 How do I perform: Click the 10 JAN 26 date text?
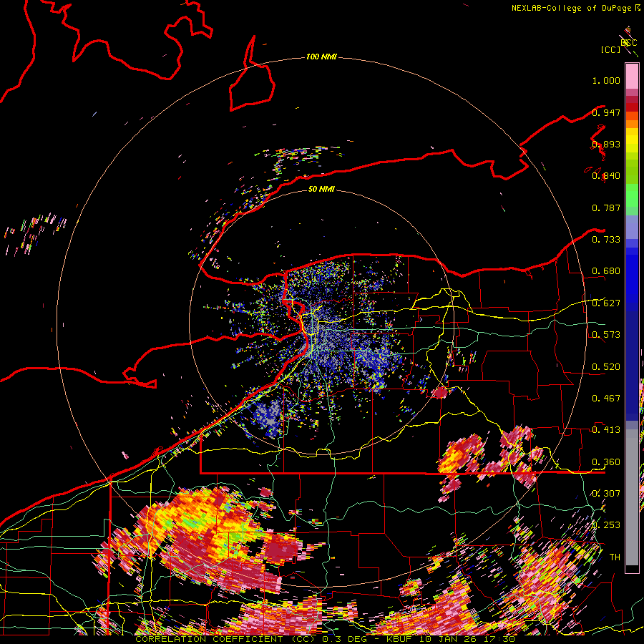coord(449,639)
